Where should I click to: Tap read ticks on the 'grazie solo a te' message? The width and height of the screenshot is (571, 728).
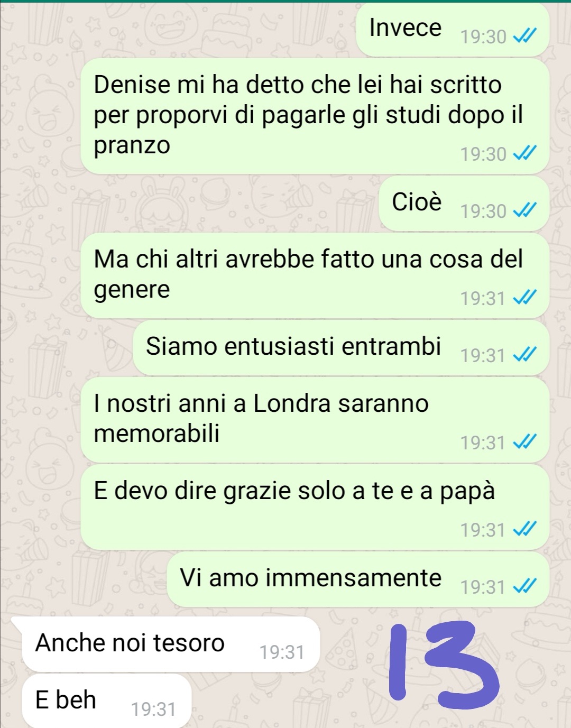(x=525, y=529)
